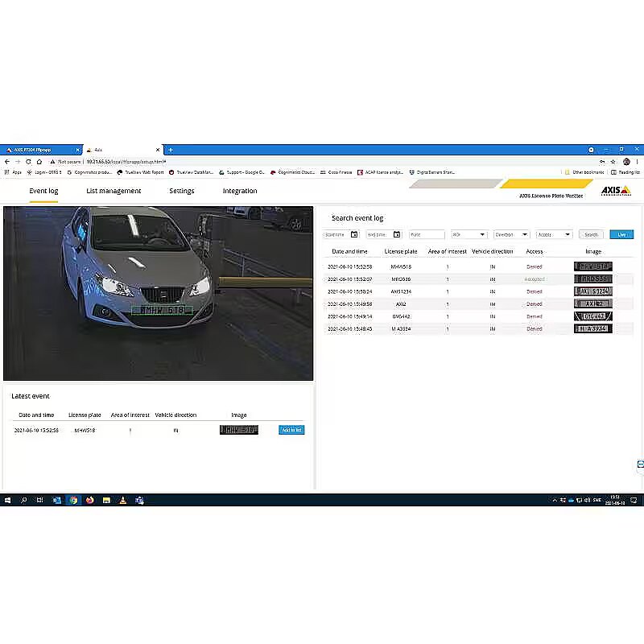Open plate thumbnail in the 15:52:07 row
This screenshot has height=644, width=644.
pyautogui.click(x=593, y=279)
